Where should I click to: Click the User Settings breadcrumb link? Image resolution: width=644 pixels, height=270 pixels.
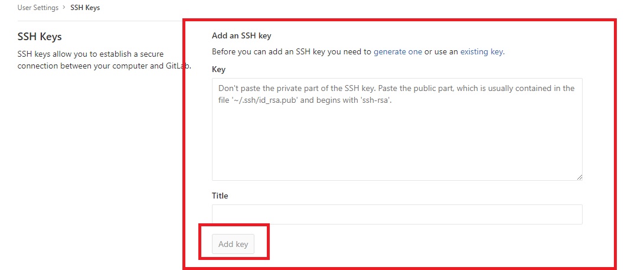point(38,8)
